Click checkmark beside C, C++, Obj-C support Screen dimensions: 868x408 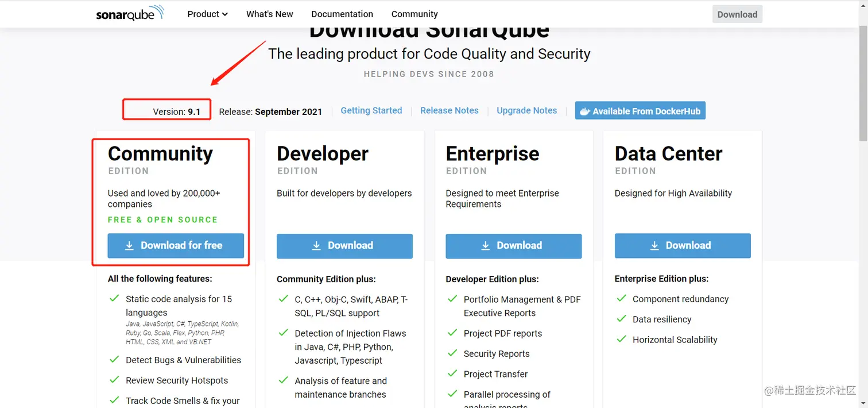coord(283,299)
